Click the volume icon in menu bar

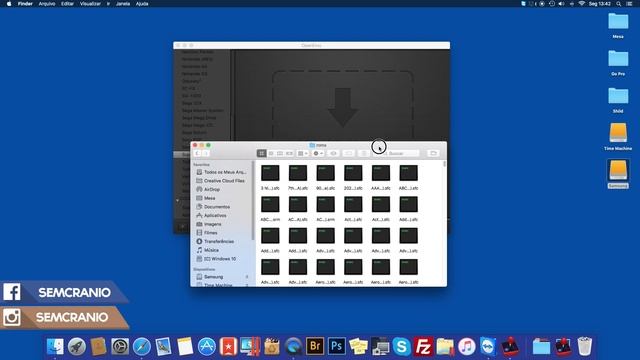point(562,4)
